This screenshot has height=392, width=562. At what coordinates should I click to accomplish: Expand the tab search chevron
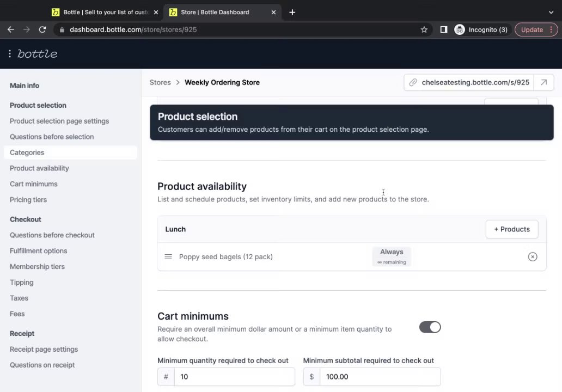click(x=551, y=12)
